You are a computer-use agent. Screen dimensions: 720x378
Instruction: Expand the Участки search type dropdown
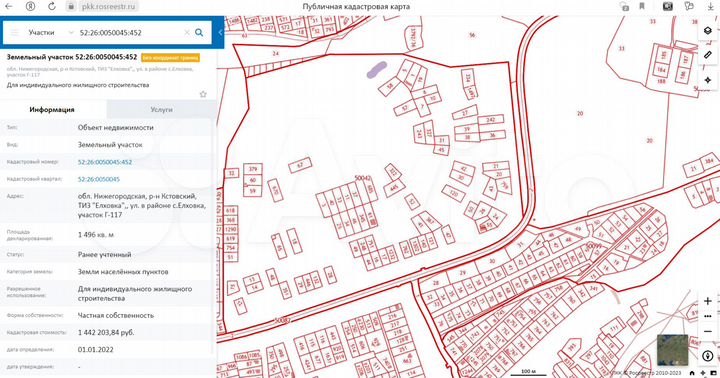click(x=51, y=33)
